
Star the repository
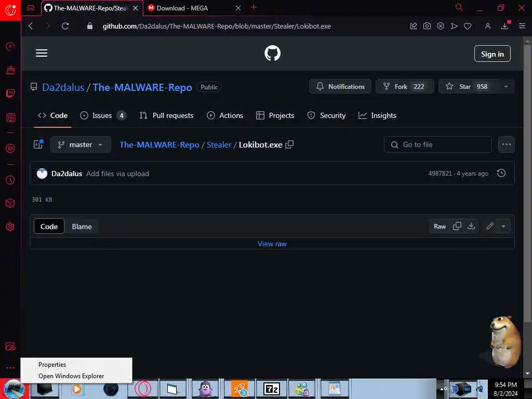pos(468,87)
